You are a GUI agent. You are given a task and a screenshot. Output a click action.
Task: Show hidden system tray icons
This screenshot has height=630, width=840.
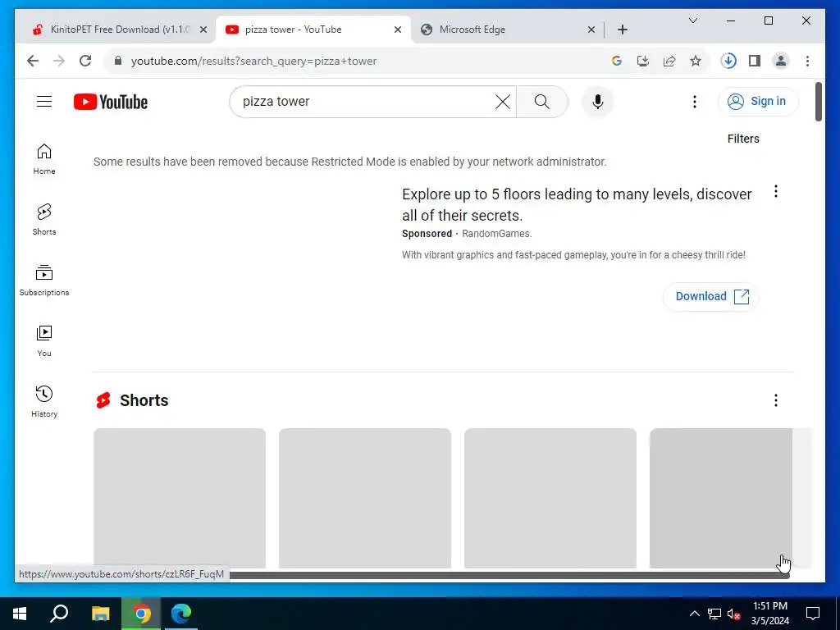pos(694,614)
